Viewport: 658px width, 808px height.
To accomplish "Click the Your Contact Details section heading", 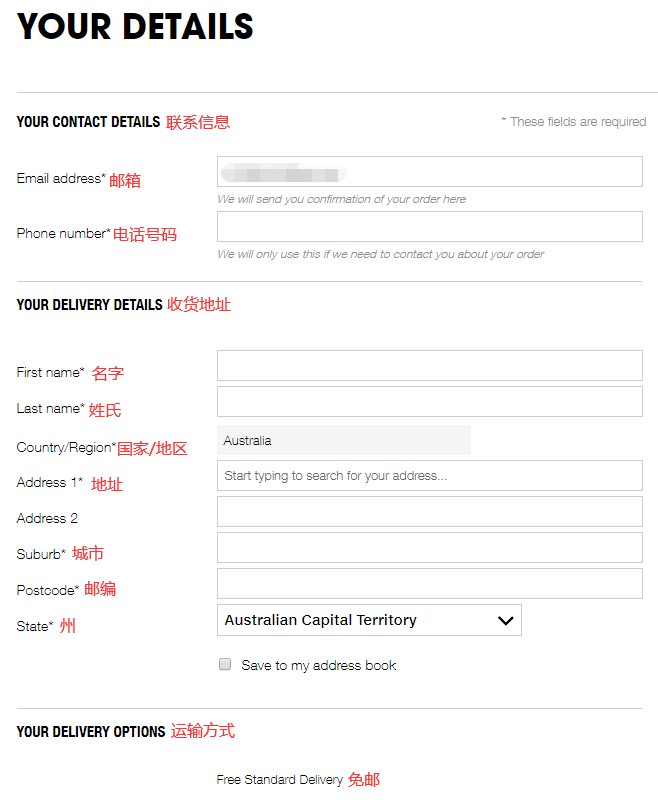I will [88, 122].
